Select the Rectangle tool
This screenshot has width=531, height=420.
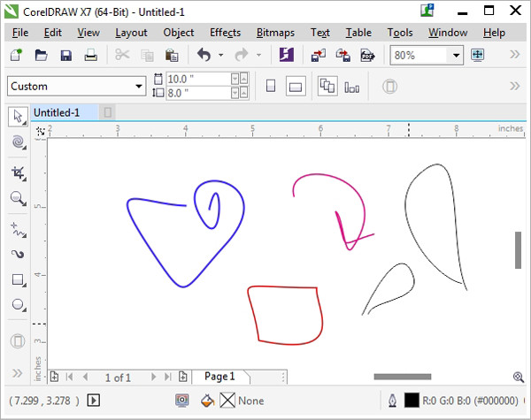click(18, 280)
